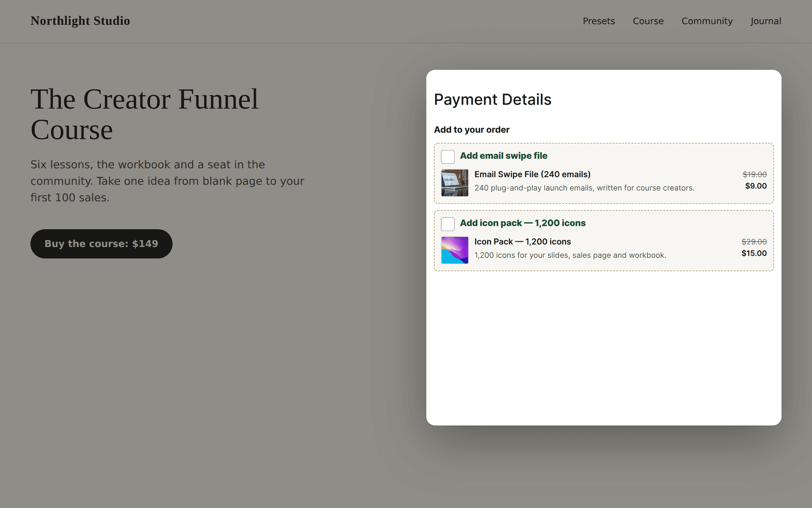
Task: Check the Add email swipe file checkbox
Action: [x=448, y=156]
